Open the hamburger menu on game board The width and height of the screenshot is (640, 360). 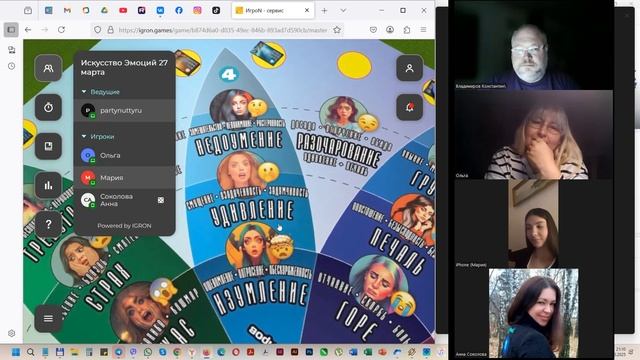pos(48,318)
